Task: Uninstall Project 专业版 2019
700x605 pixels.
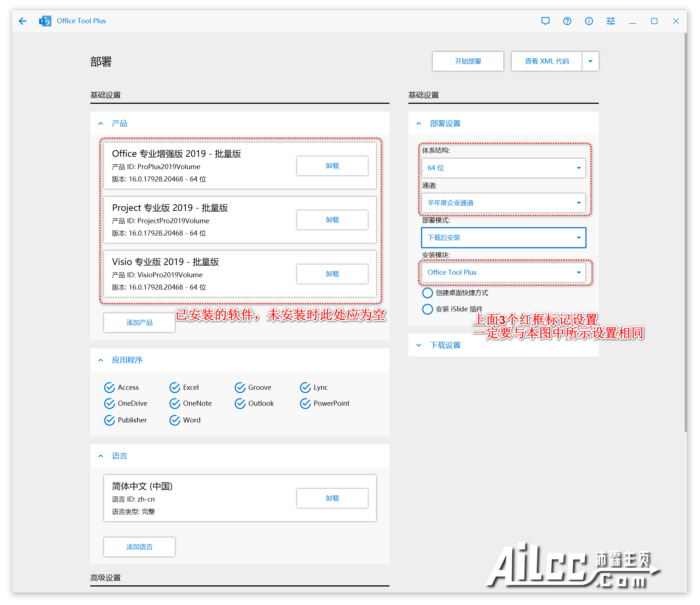Action: 332,220
